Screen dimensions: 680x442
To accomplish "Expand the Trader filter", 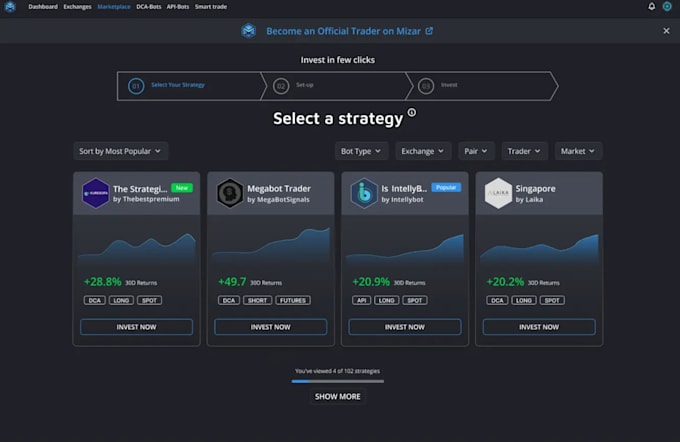I will click(524, 151).
